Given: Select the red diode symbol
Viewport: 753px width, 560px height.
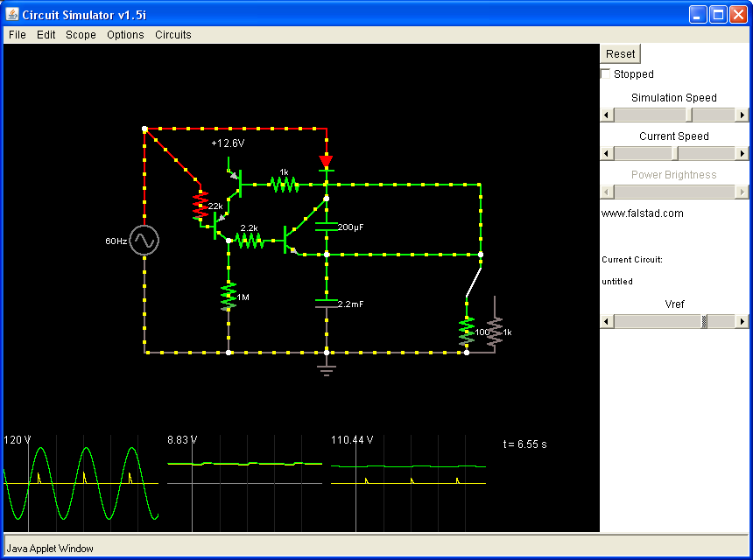Looking at the screenshot, I should [x=326, y=162].
